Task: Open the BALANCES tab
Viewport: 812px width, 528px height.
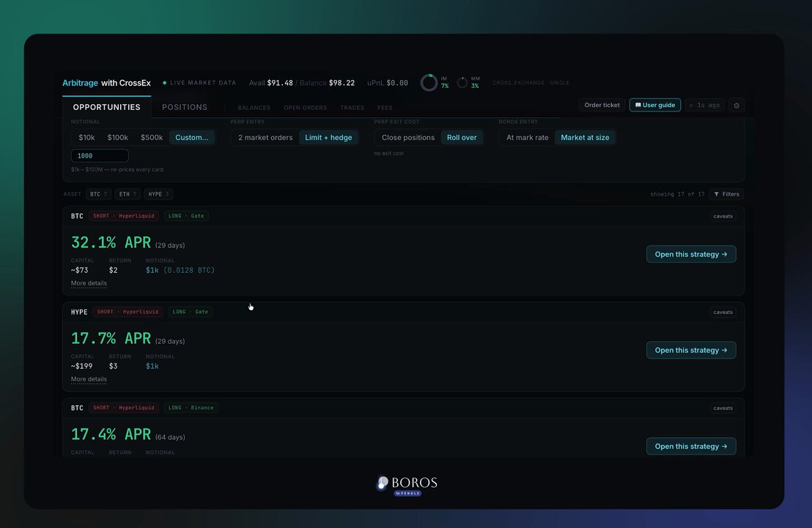Action: 254,108
